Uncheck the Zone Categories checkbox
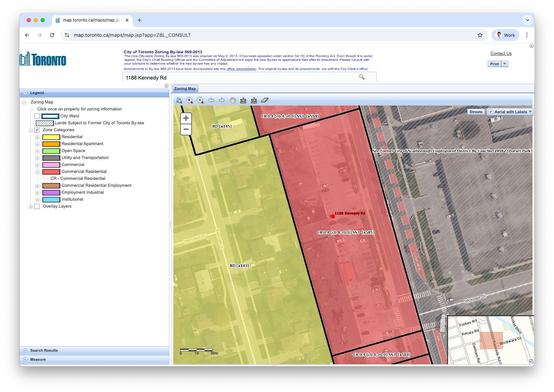The width and height of the screenshot is (554, 392). (x=37, y=130)
